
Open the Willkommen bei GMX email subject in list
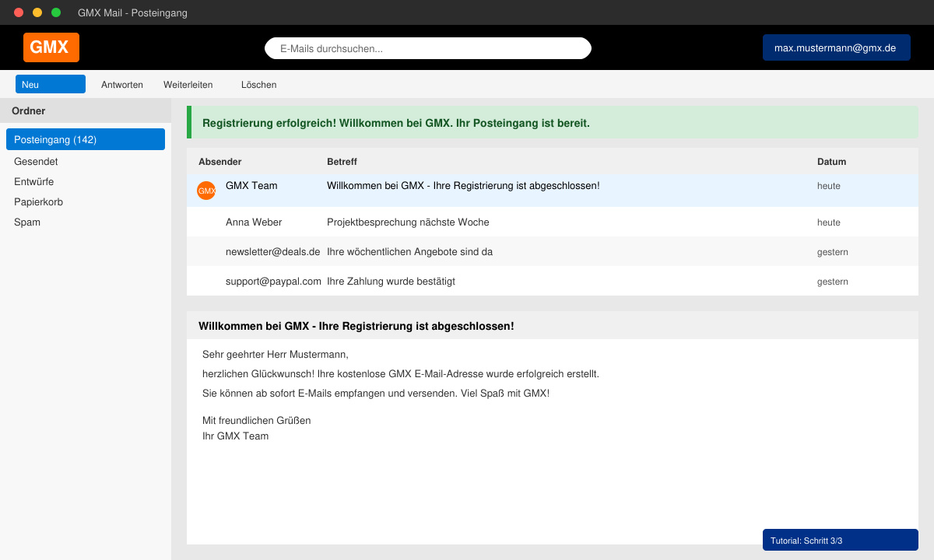click(x=463, y=186)
